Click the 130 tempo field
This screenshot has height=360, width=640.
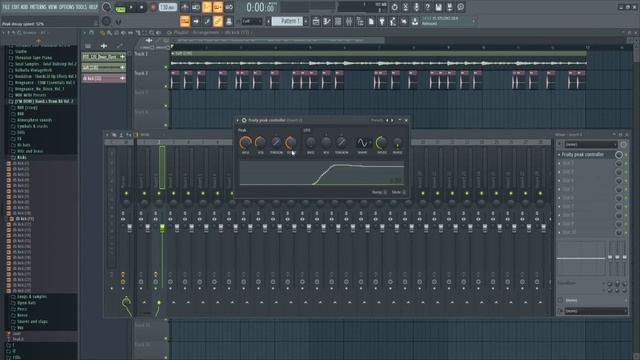pyautogui.click(x=167, y=7)
